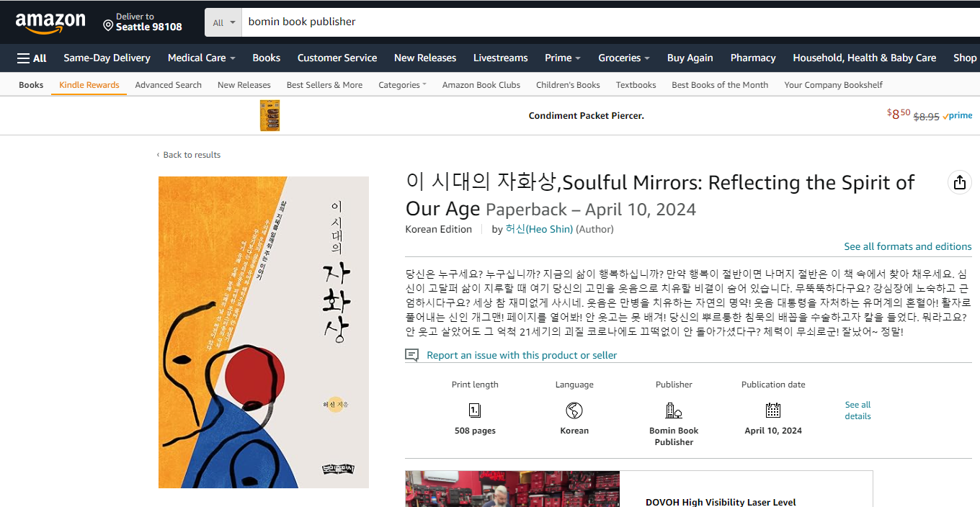This screenshot has height=507, width=980.
Task: Open Best Books of the Month
Action: pyautogui.click(x=720, y=85)
